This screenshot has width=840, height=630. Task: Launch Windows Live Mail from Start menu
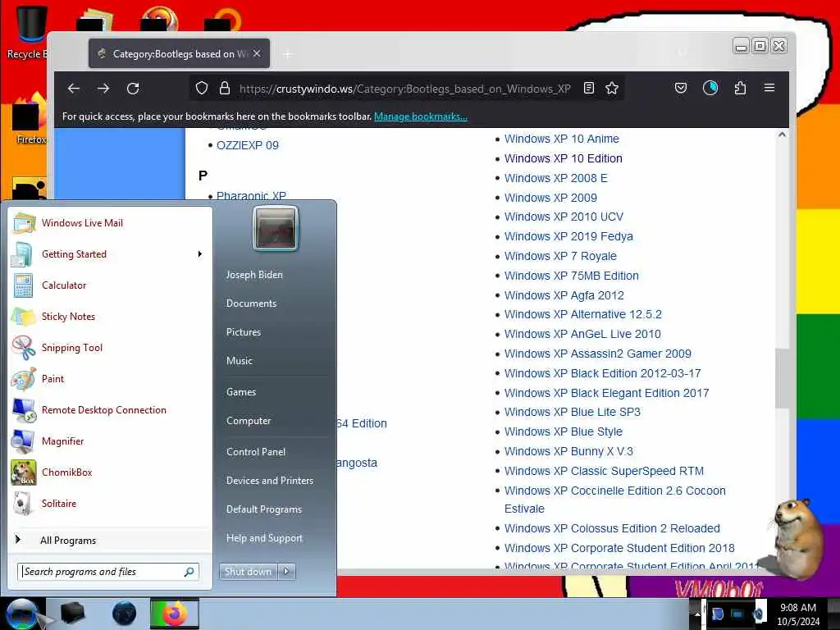pos(109,223)
